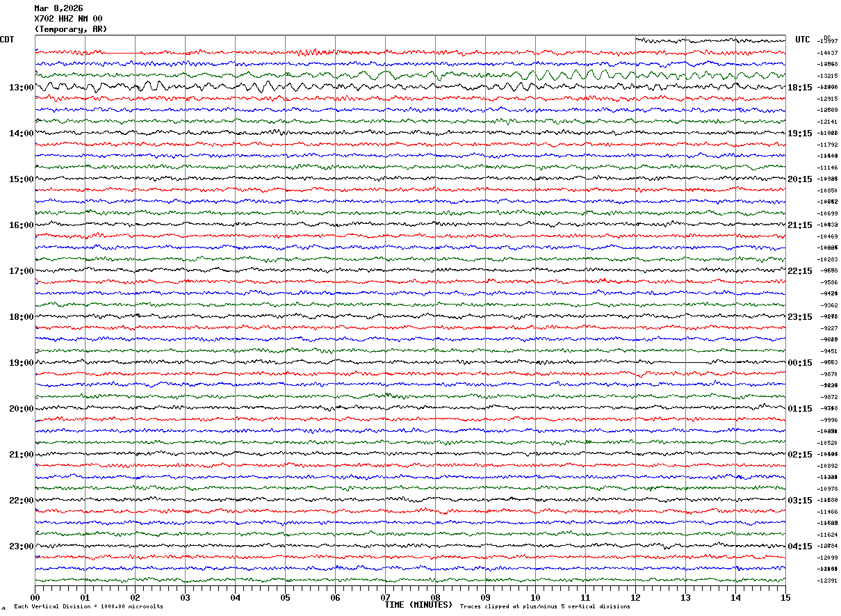
Task: Click the "12" minute axis label
Action: [635, 597]
